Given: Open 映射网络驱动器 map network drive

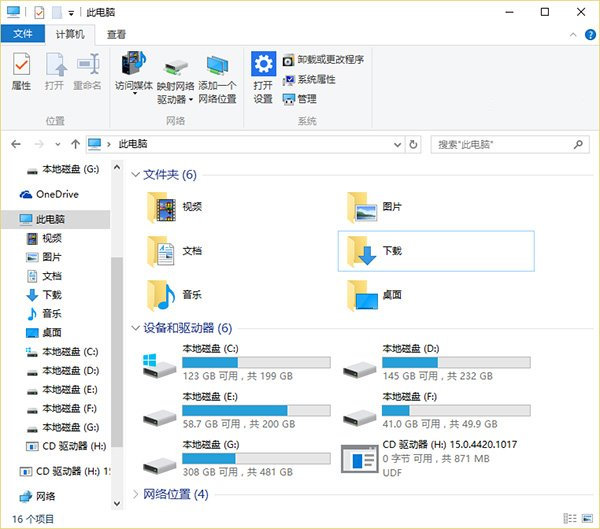Looking at the screenshot, I should coord(176,82).
